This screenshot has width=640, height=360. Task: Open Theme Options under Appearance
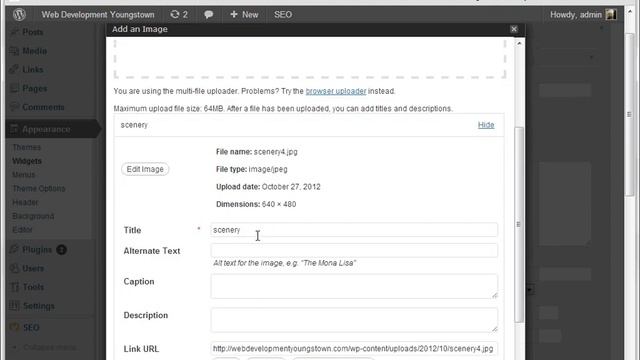coord(39,189)
